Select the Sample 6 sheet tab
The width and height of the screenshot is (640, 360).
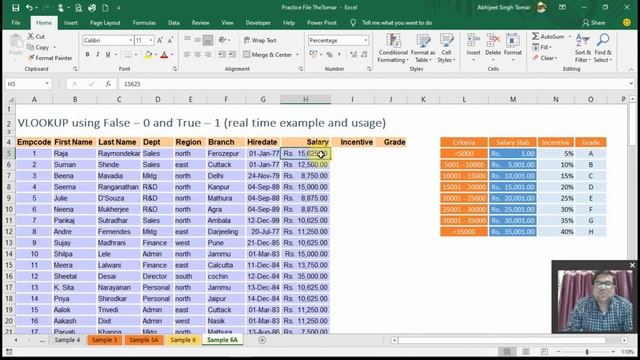183,340
